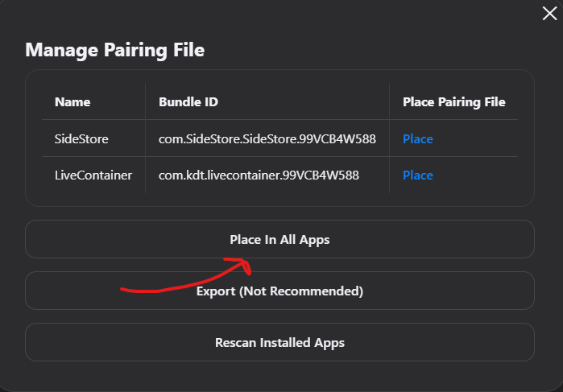
Task: Rescan Installed Apps
Action: click(279, 342)
